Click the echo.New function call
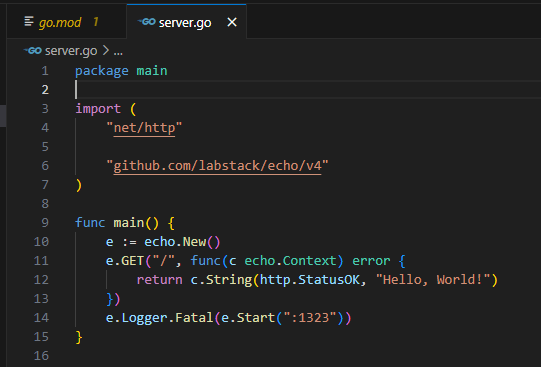541x367 pixels. 182,242
